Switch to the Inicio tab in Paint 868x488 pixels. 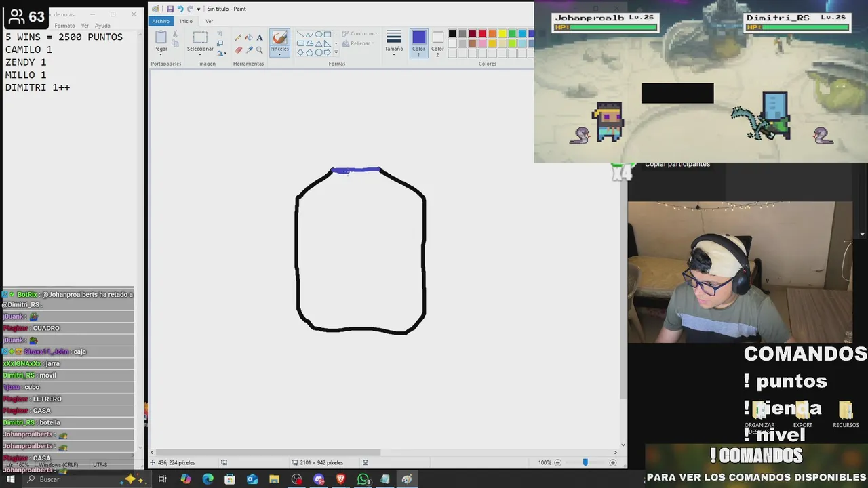point(186,21)
